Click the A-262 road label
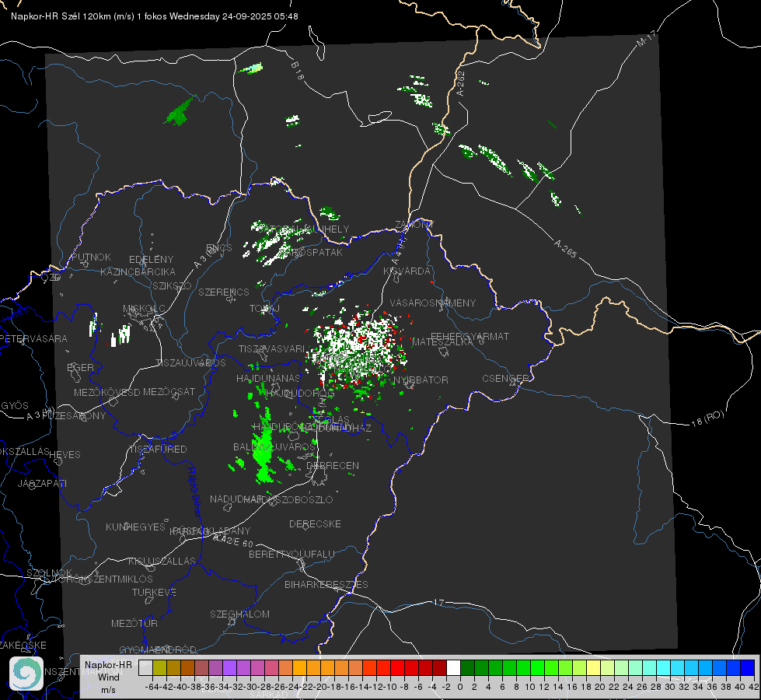Screen dimensions: 761x700 (461, 83)
